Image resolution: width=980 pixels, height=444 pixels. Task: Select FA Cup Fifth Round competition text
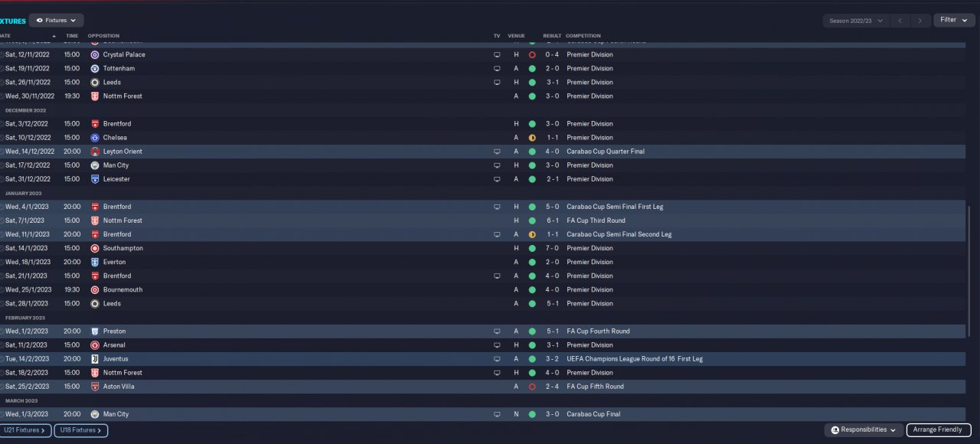pos(595,387)
